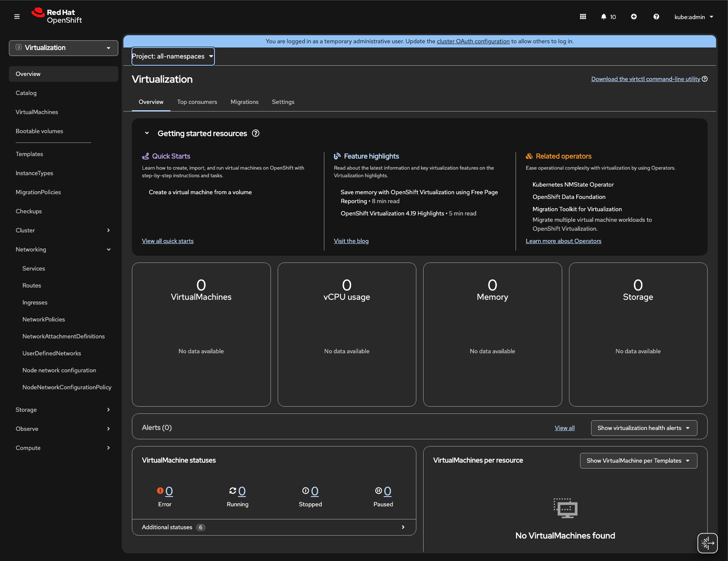Collapse the Getting started resources section

click(x=147, y=133)
